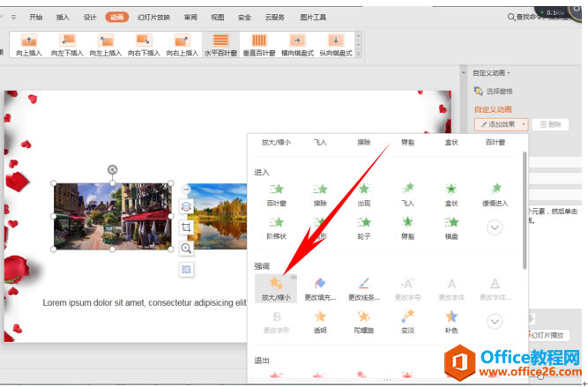The height and width of the screenshot is (387, 588).
Task: Switch to the 视图 tab
Action: (218, 18)
